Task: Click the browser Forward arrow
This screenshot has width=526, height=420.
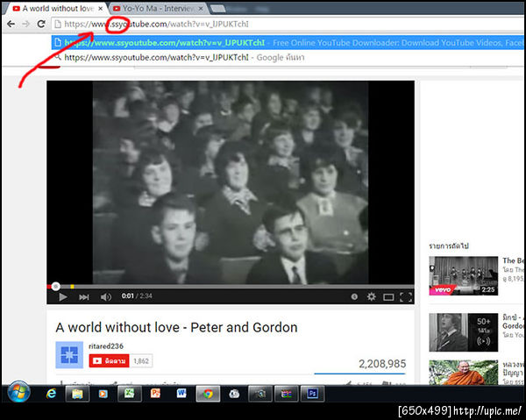Action: pos(25,24)
